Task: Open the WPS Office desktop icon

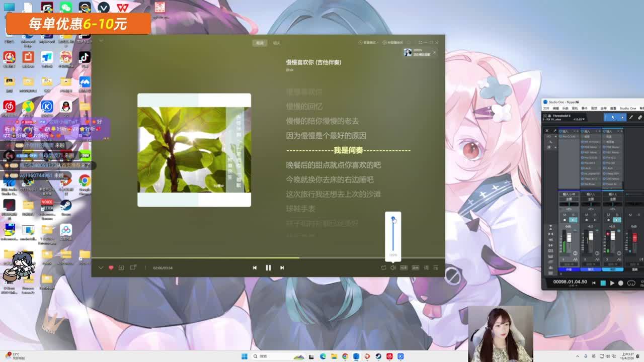Action: 122,8
